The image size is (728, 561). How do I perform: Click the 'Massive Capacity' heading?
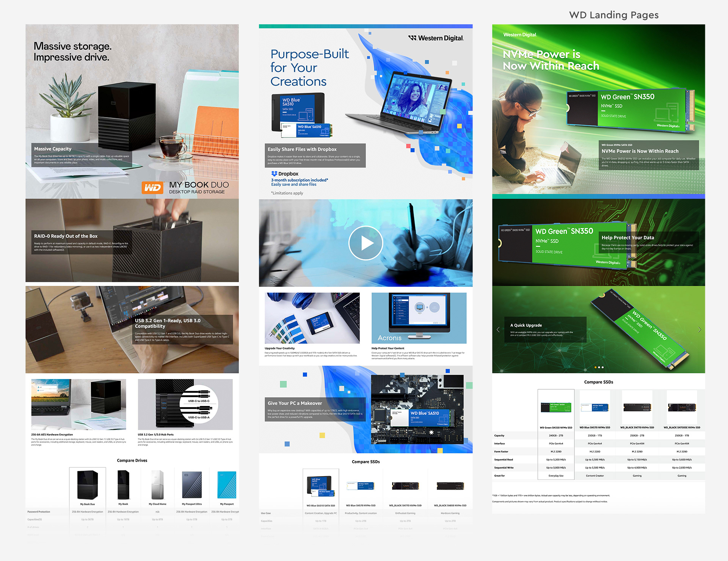point(53,149)
